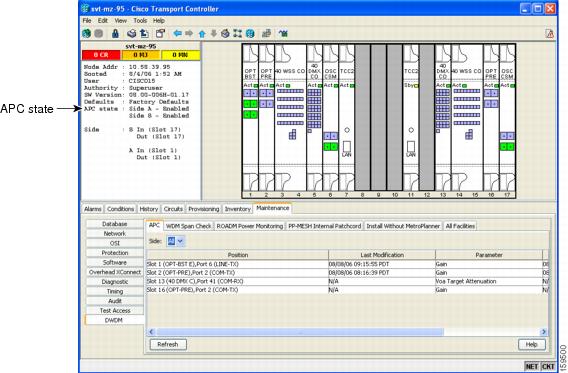Click the Help button in APC pane
The height and width of the screenshot is (373, 568).
click(531, 344)
